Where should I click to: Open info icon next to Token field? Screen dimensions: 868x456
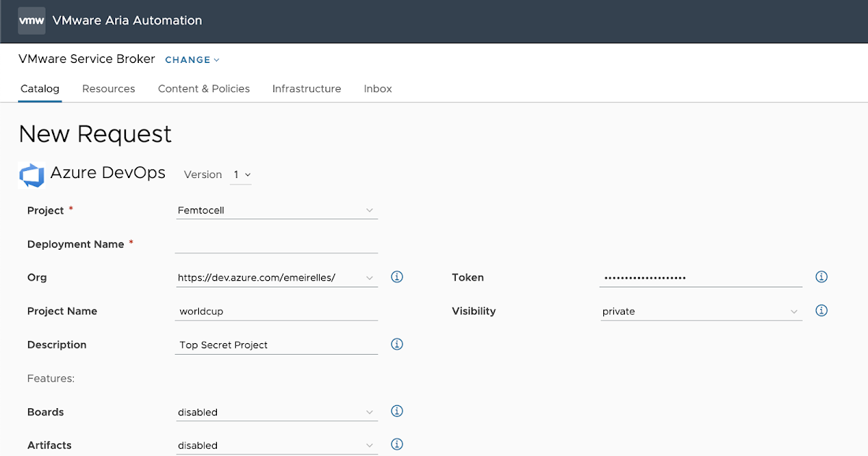tap(821, 276)
